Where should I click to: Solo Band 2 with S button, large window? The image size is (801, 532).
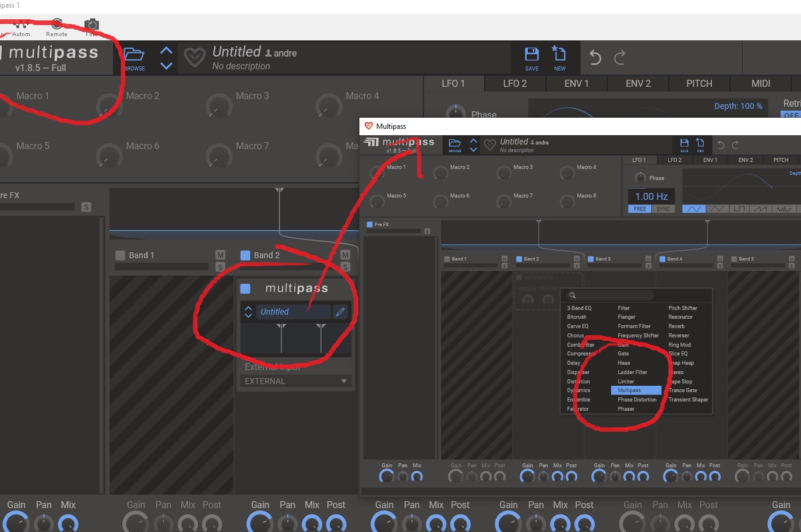pos(345,267)
